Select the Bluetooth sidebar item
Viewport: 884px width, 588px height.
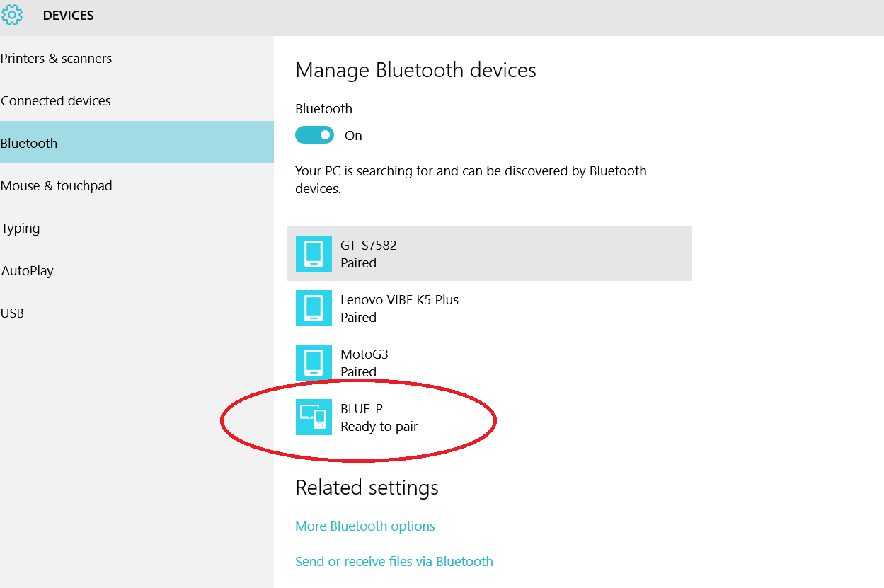click(29, 144)
